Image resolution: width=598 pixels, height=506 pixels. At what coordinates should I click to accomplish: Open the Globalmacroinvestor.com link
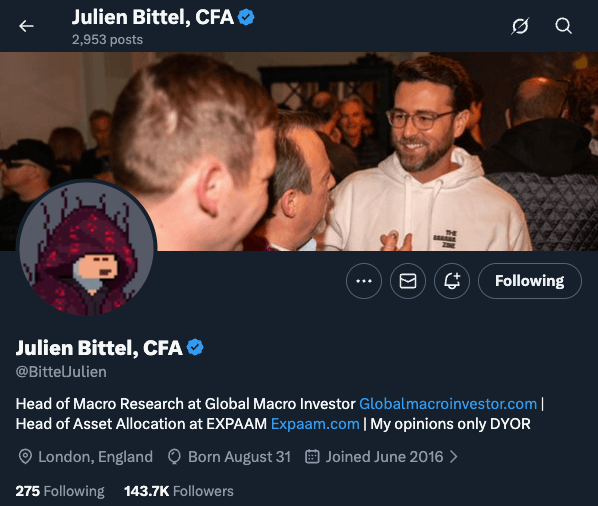coord(448,404)
